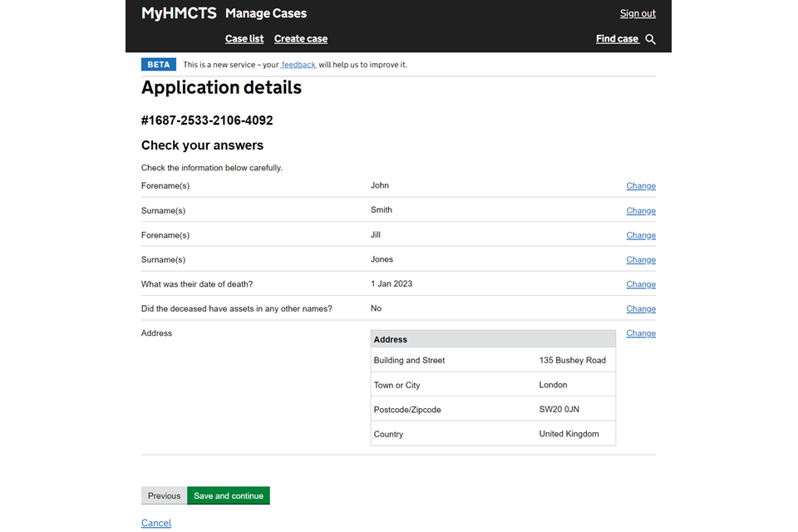The image size is (798, 532).
Task: Change the surname Jones
Action: coord(641,260)
